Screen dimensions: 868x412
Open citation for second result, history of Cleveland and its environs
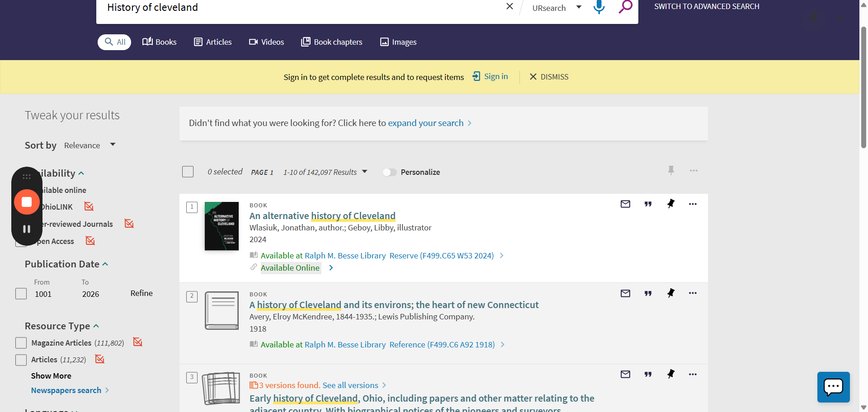[648, 294]
